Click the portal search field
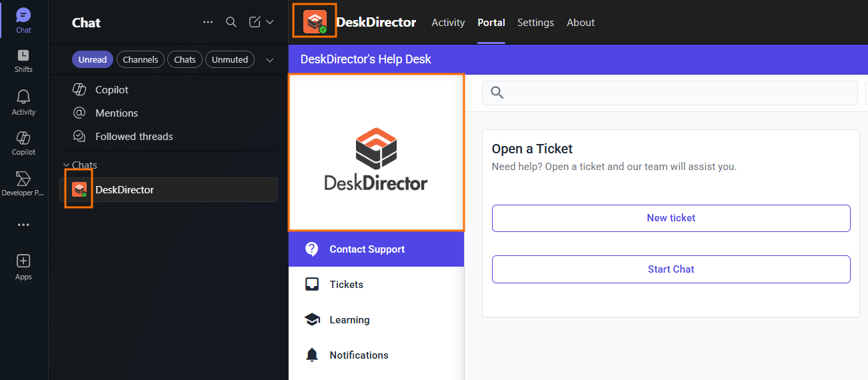The width and height of the screenshot is (868, 380). [x=670, y=93]
